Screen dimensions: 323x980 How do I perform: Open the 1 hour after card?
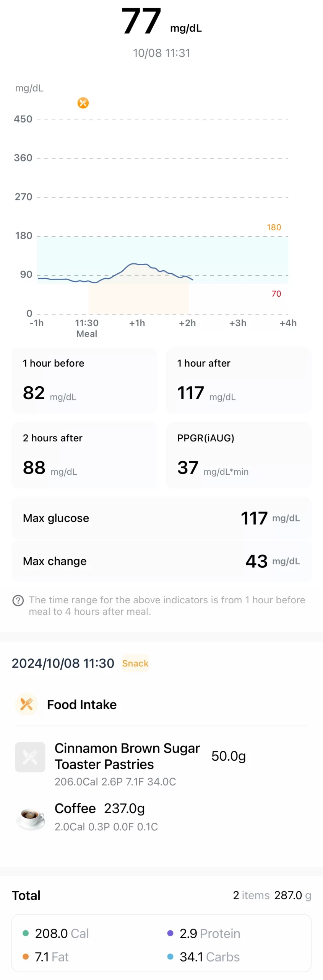(239, 380)
